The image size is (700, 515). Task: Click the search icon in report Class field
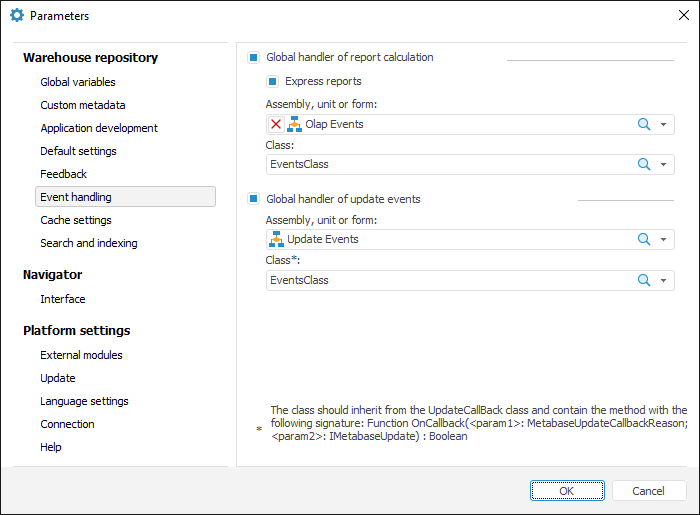pos(644,164)
